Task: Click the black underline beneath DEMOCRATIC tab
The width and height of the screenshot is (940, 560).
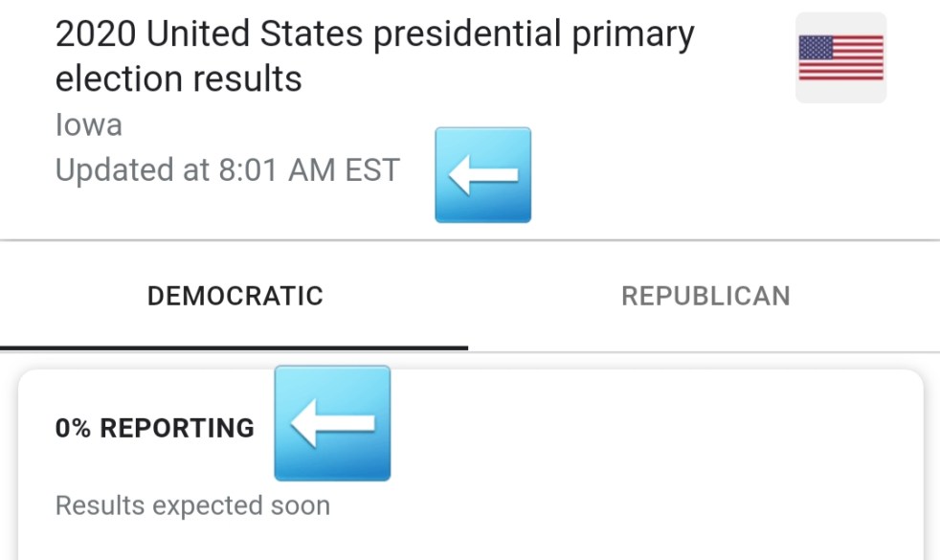Action: click(x=235, y=347)
